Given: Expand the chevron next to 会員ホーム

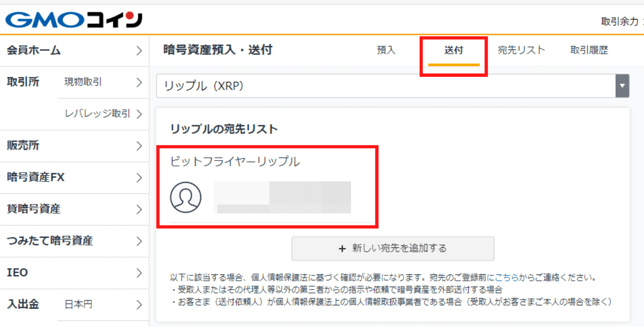Looking at the screenshot, I should pos(139,51).
